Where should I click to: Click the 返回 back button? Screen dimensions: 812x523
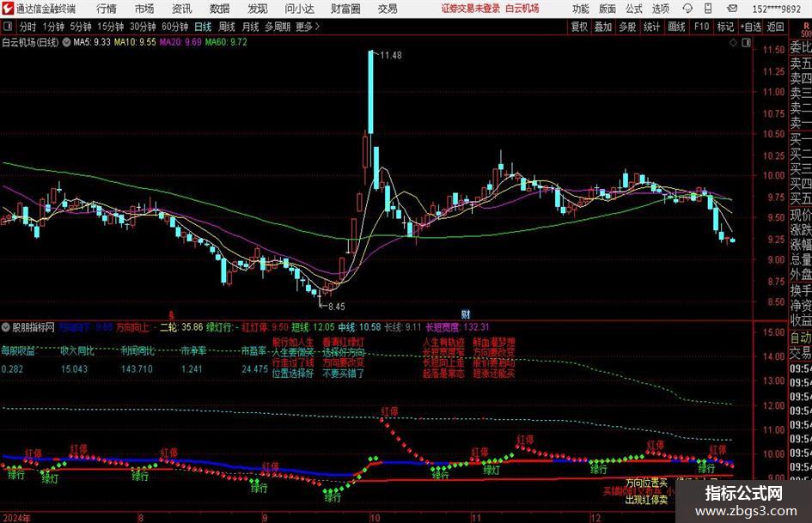(x=775, y=27)
